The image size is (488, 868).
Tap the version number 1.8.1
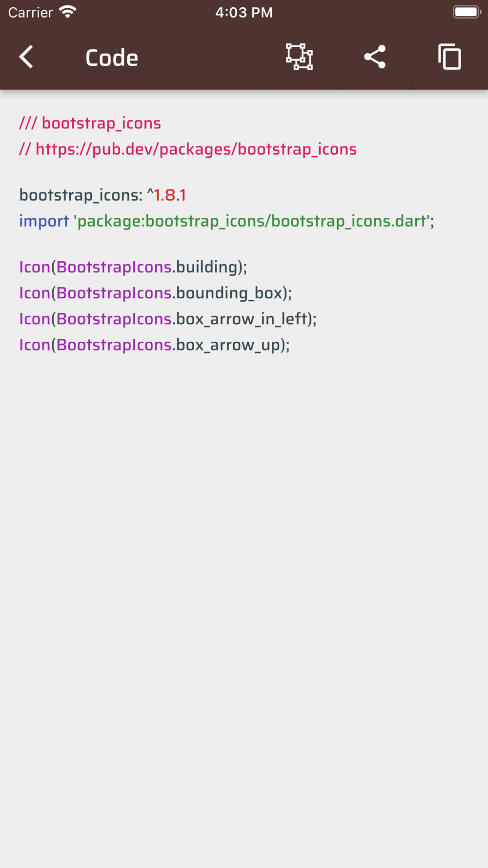pyautogui.click(x=170, y=195)
